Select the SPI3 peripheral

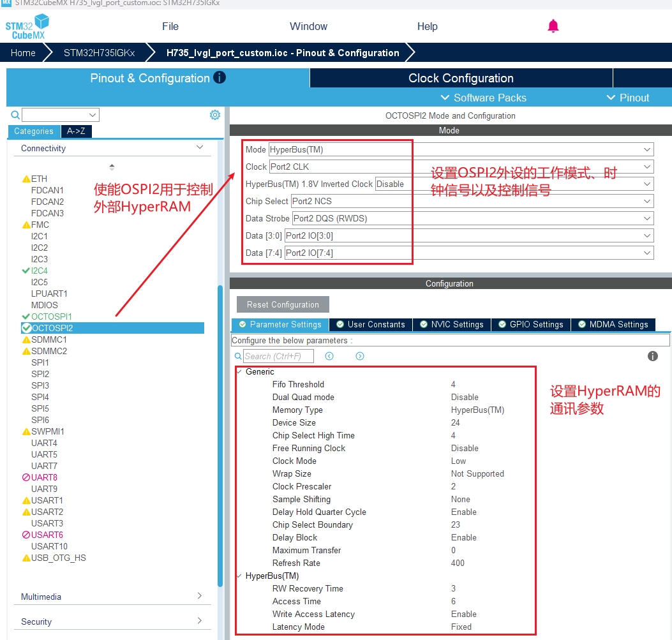tap(40, 385)
